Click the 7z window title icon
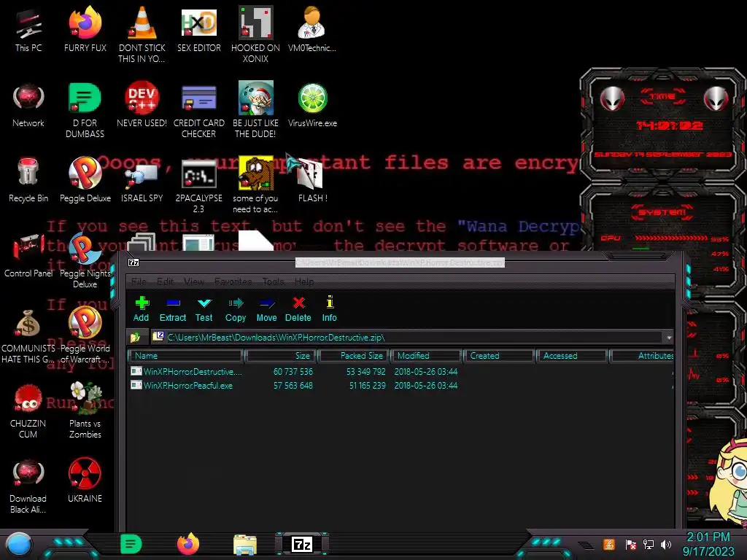Viewport: 747px width, 560px height. pos(134,262)
